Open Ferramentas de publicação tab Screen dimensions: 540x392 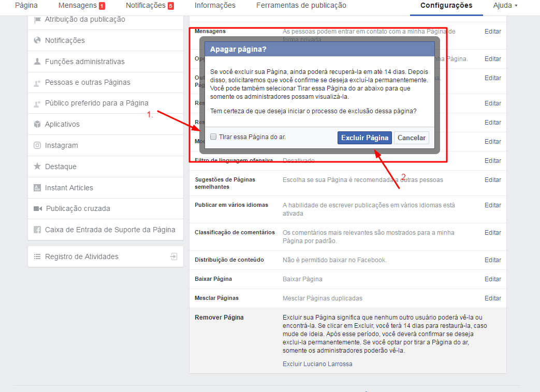coord(301,6)
